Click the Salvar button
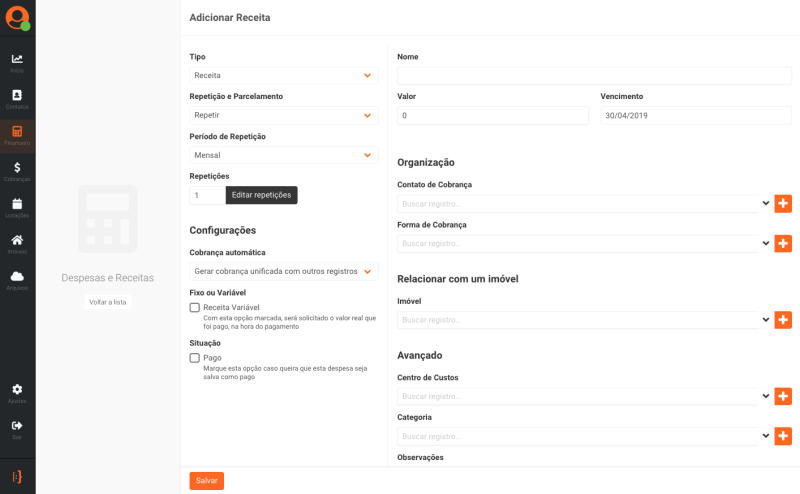 click(207, 481)
